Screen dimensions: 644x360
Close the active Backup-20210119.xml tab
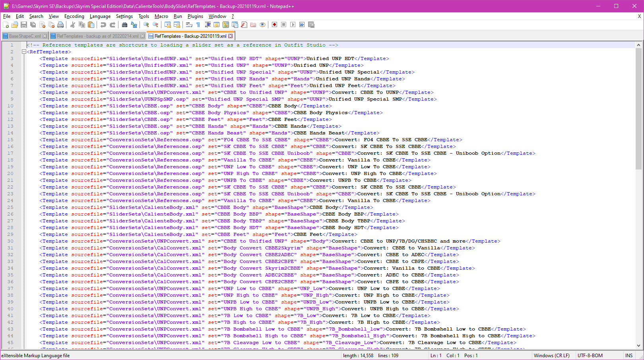tap(230, 36)
